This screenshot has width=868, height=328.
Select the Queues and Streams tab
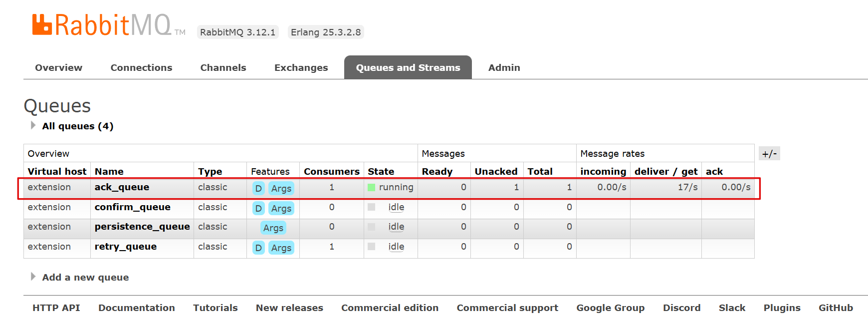pyautogui.click(x=408, y=67)
